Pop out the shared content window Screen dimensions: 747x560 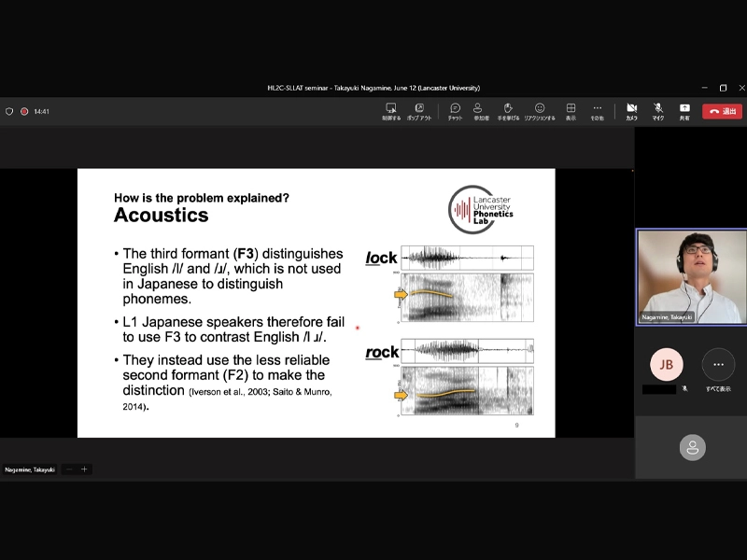click(419, 110)
